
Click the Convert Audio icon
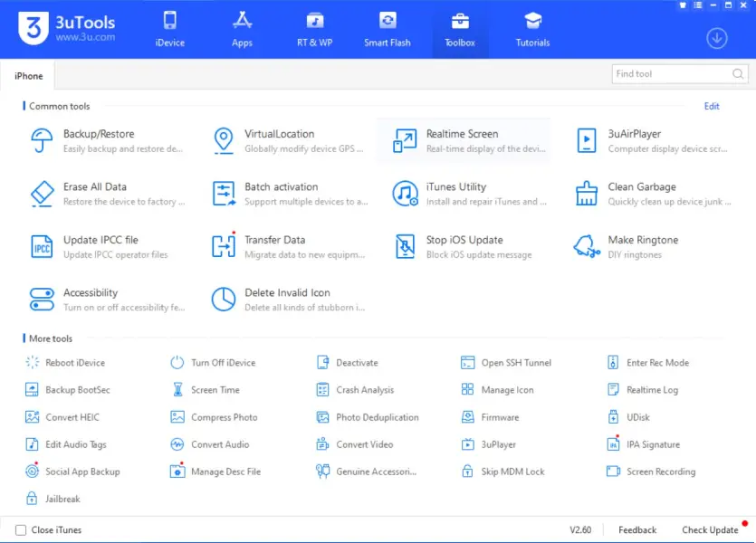[x=177, y=443]
